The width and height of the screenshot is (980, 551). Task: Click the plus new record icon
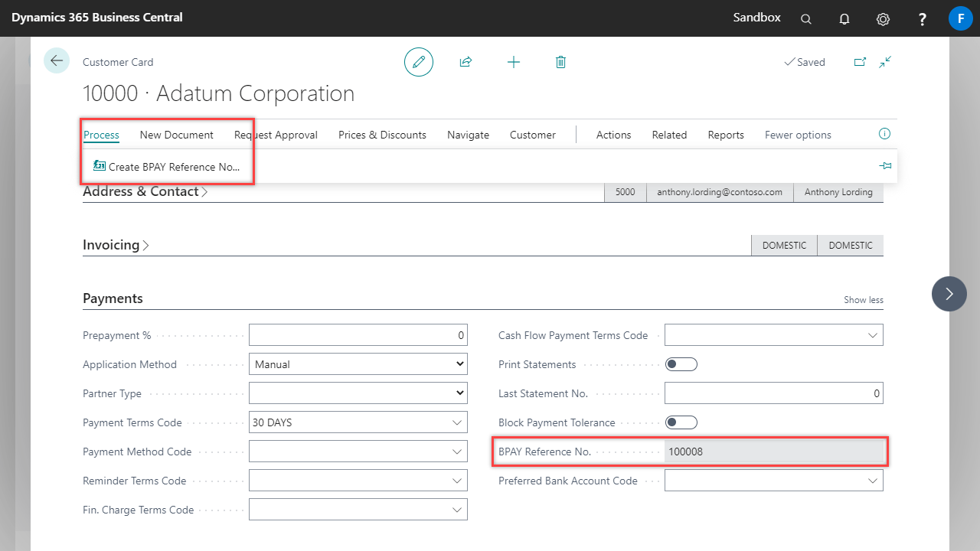[x=514, y=62]
